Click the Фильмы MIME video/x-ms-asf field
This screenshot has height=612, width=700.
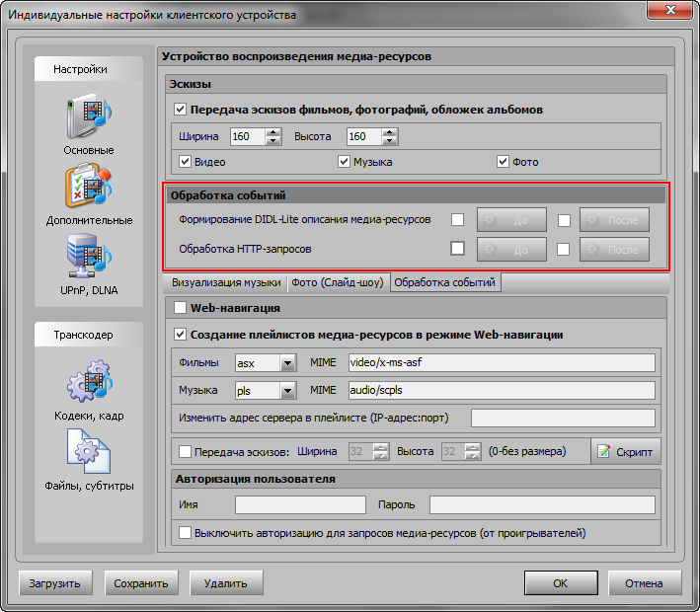502,363
